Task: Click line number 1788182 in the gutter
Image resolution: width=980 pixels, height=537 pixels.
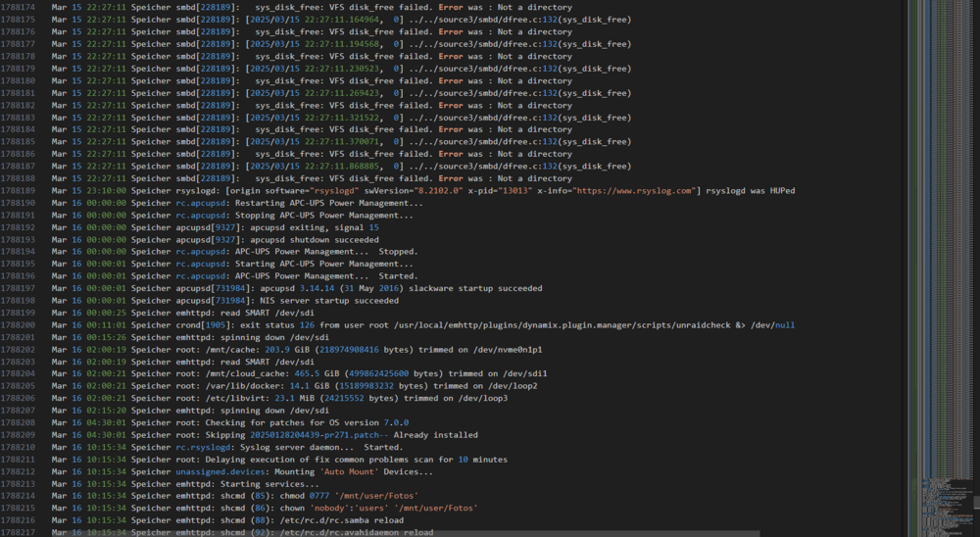Action: 18,105
